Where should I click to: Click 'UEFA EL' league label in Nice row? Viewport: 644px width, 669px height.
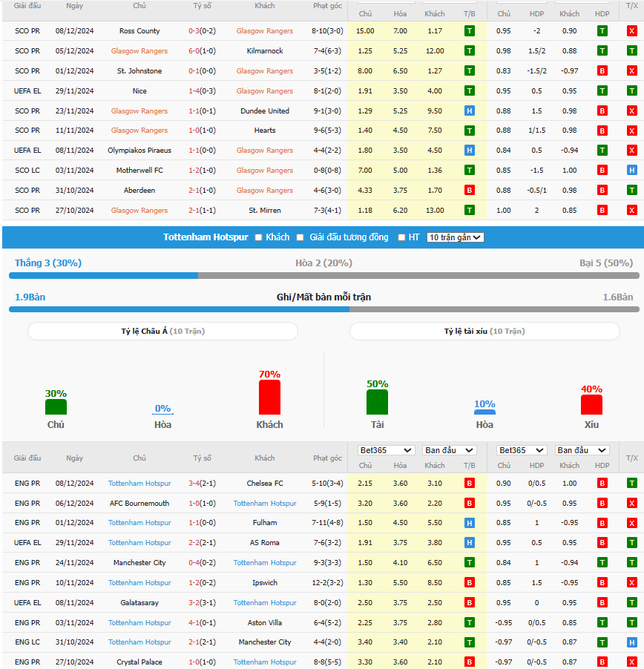click(x=27, y=91)
